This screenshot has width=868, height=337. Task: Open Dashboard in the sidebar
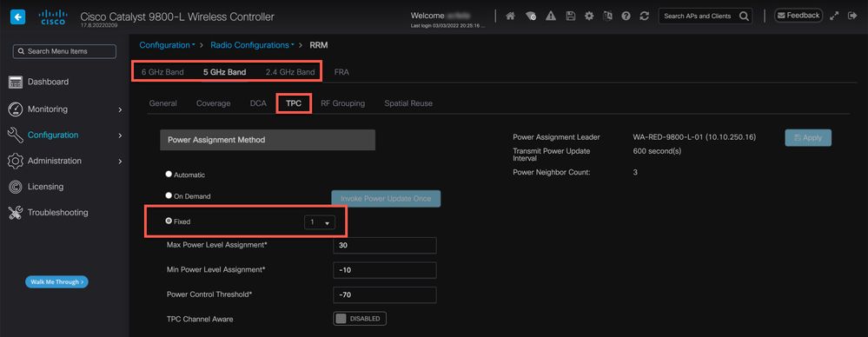pyautogui.click(x=48, y=82)
